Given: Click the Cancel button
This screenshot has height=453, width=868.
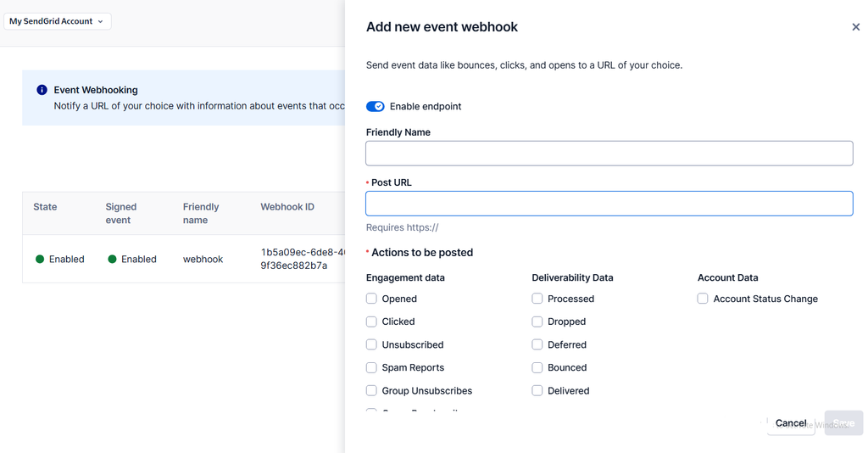Looking at the screenshot, I should click(x=791, y=423).
